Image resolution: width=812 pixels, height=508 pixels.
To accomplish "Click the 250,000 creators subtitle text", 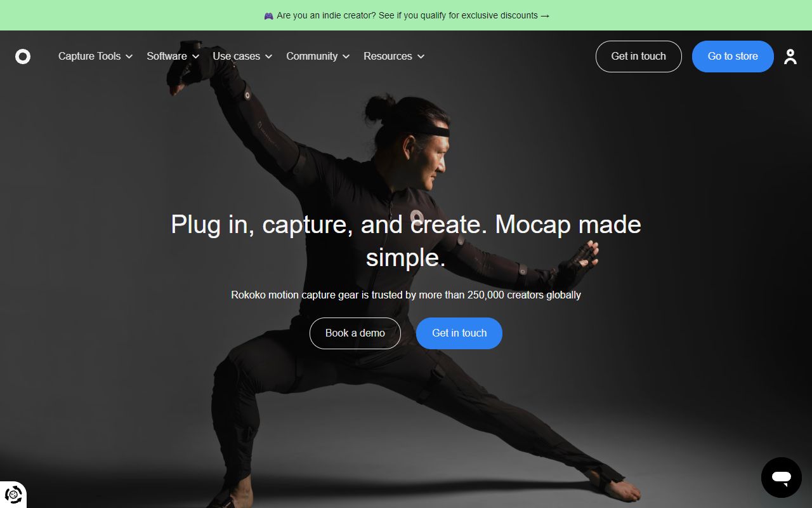I will [406, 295].
